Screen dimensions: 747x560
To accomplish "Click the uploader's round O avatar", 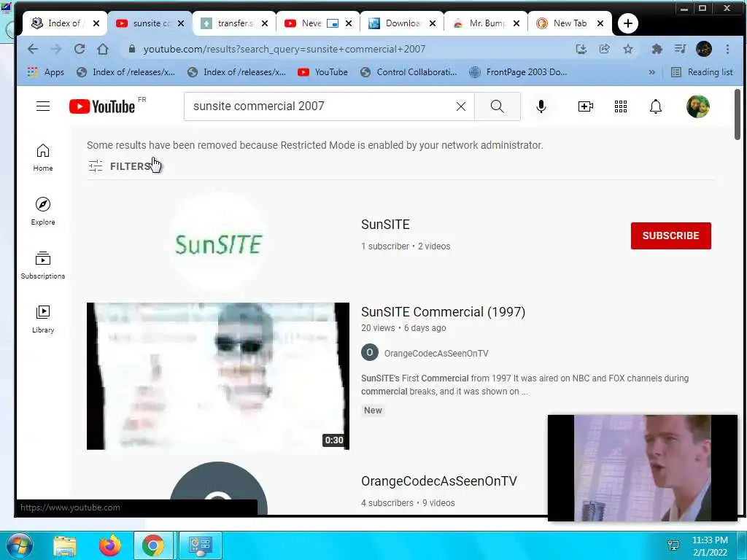I will coord(370,353).
